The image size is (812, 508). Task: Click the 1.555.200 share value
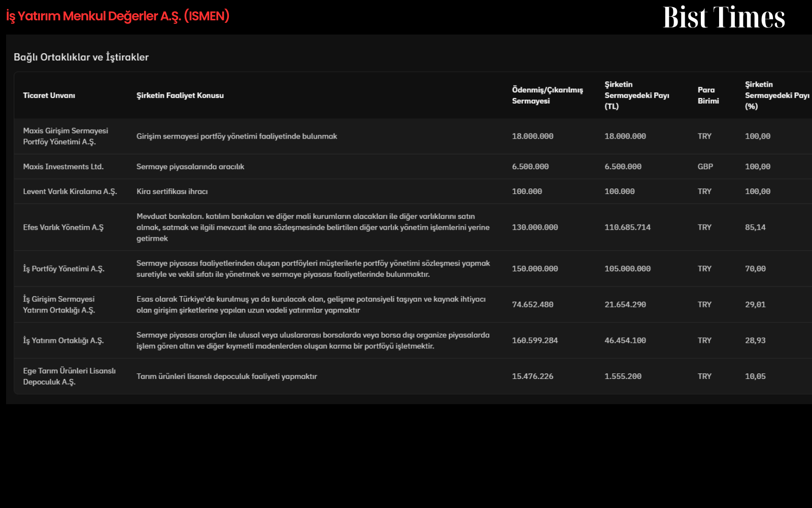623,376
